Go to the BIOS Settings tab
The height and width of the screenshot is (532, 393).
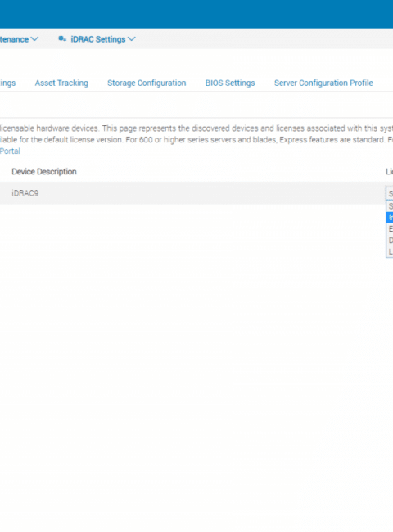click(230, 83)
